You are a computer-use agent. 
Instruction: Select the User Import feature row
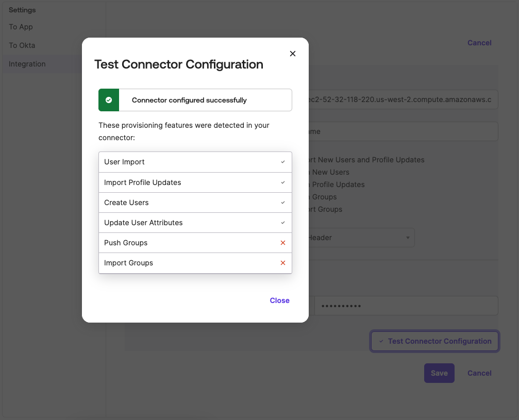(195, 162)
